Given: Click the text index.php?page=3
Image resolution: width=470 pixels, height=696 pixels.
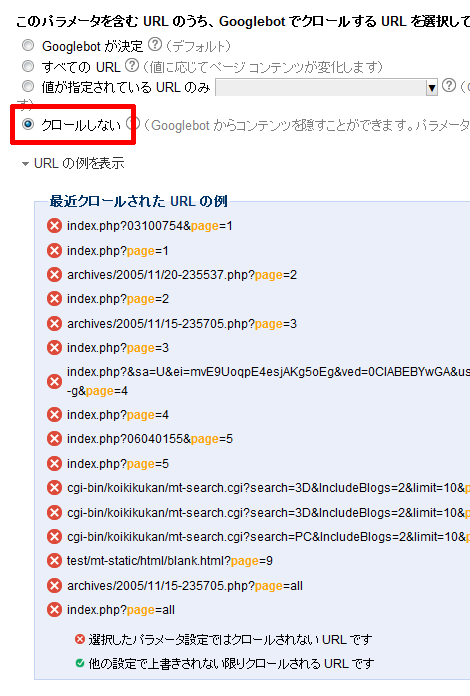Looking at the screenshot, I should pyautogui.click(x=118, y=348).
